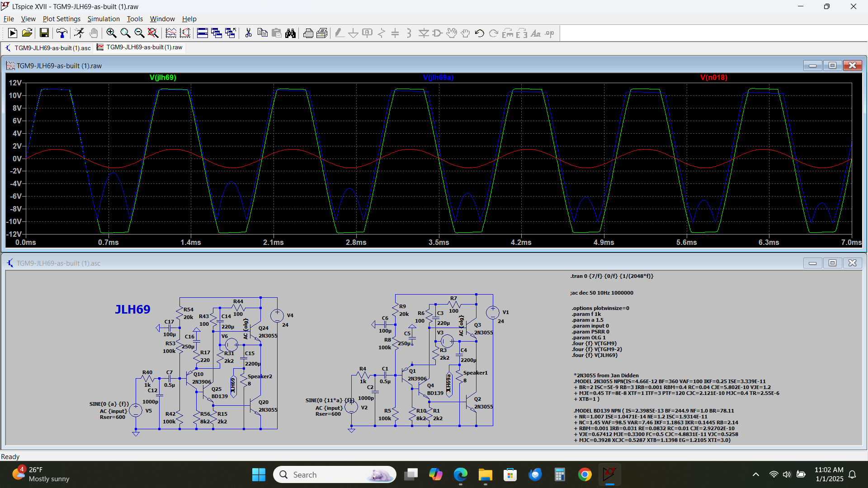This screenshot has width=868, height=488.
Task: Click the Close All Windows icon
Action: tap(231, 33)
